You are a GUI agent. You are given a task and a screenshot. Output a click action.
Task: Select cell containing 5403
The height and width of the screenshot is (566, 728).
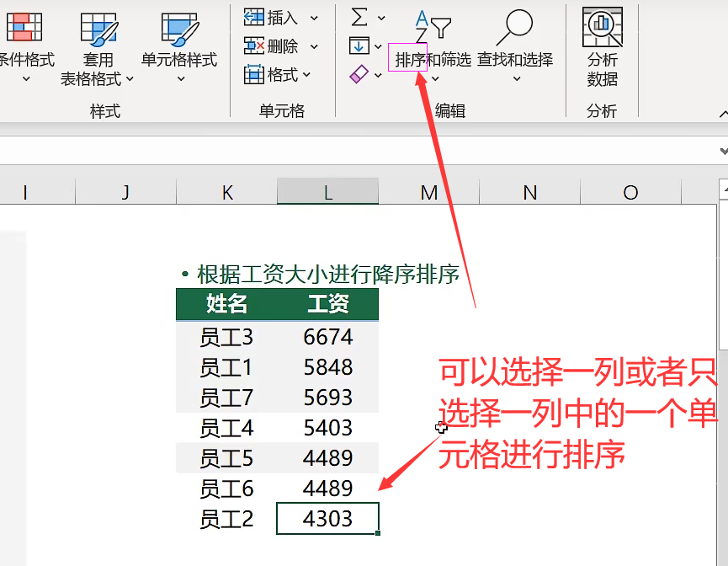tap(327, 428)
